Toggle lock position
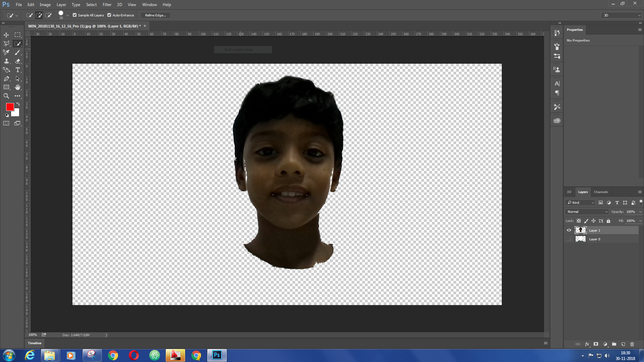Image resolution: width=644 pixels, height=362 pixels. 593,221
